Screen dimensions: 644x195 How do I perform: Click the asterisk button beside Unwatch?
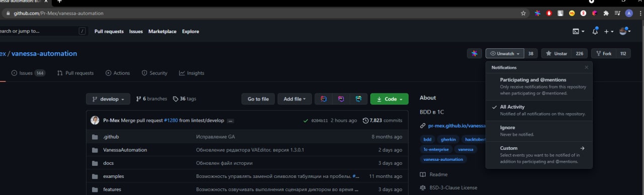[474, 54]
